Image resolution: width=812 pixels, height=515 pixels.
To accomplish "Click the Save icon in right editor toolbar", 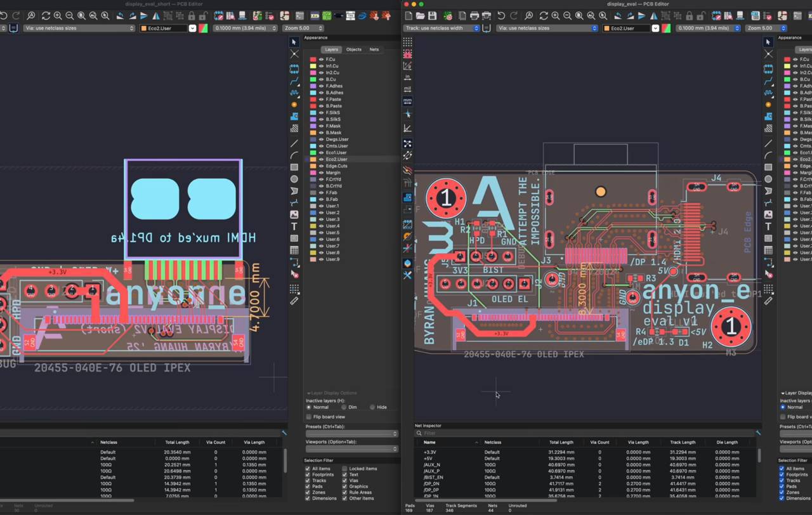I will 432,15.
